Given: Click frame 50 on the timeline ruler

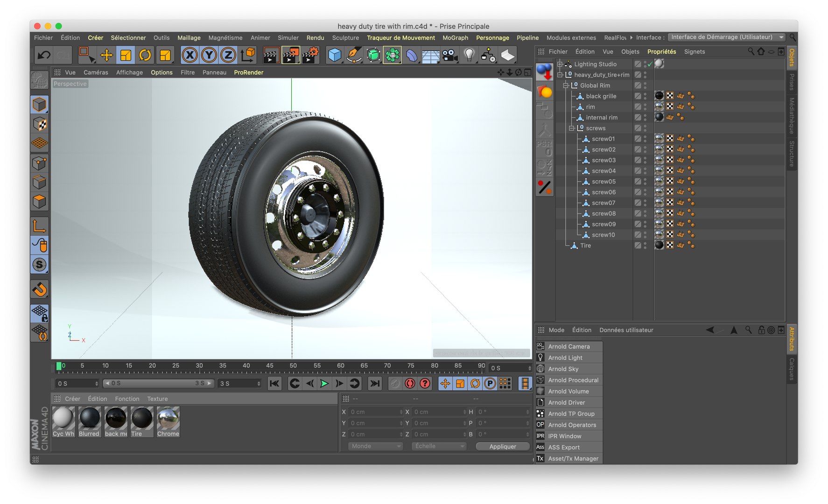Looking at the screenshot, I should tap(293, 366).
